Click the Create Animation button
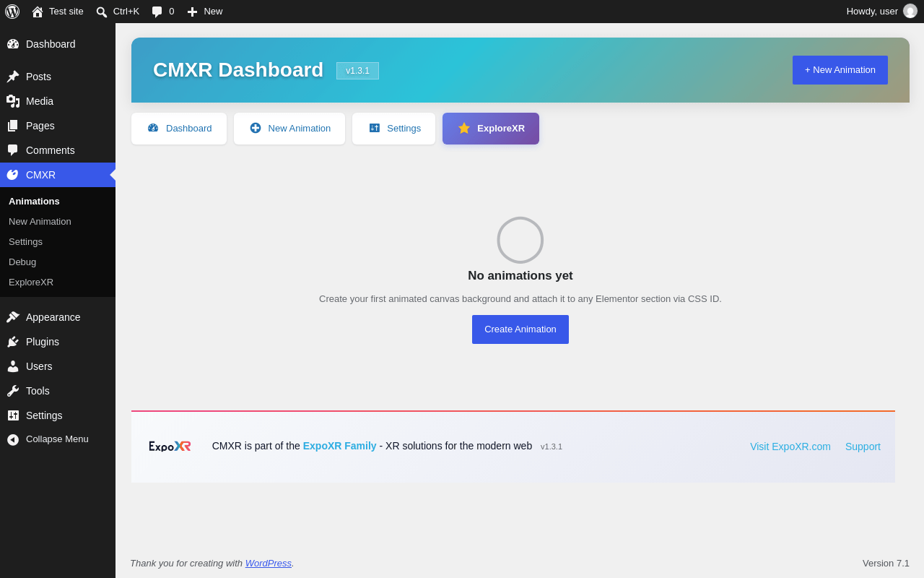 point(520,329)
